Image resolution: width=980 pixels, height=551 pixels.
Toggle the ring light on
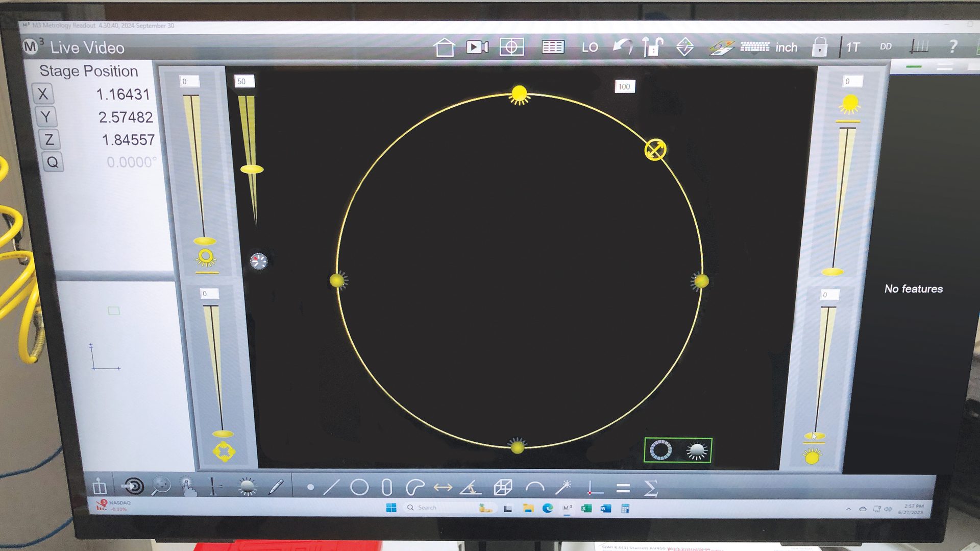pos(661,450)
